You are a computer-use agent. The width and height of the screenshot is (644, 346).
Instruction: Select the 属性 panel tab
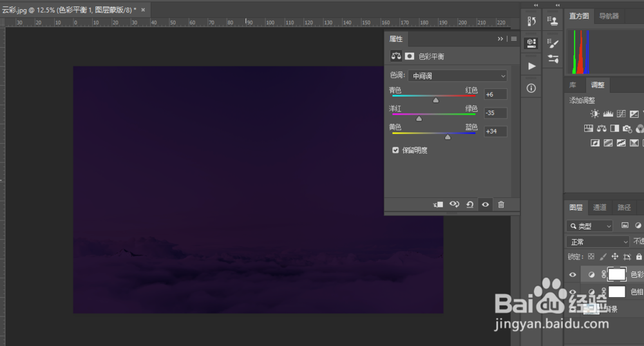[396, 39]
